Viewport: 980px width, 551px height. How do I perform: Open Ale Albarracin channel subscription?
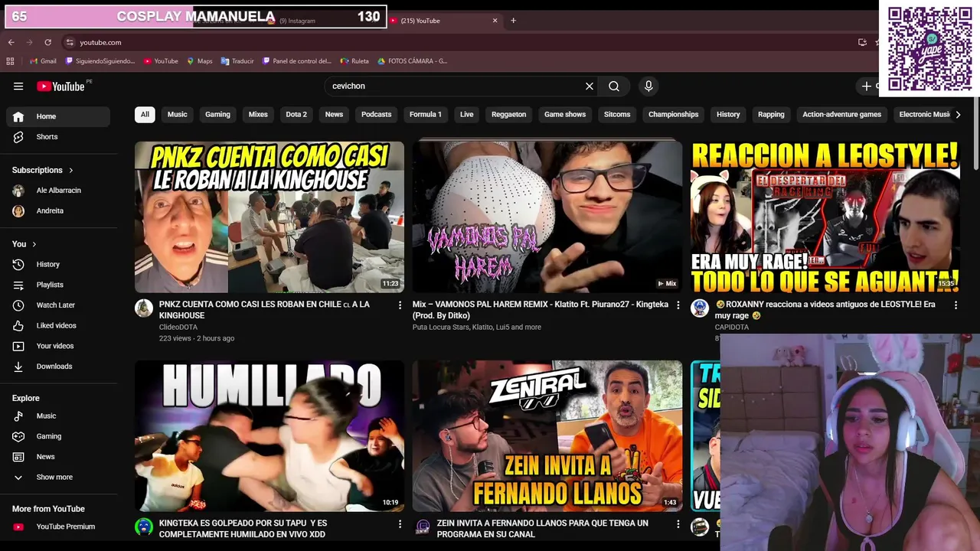(x=58, y=191)
